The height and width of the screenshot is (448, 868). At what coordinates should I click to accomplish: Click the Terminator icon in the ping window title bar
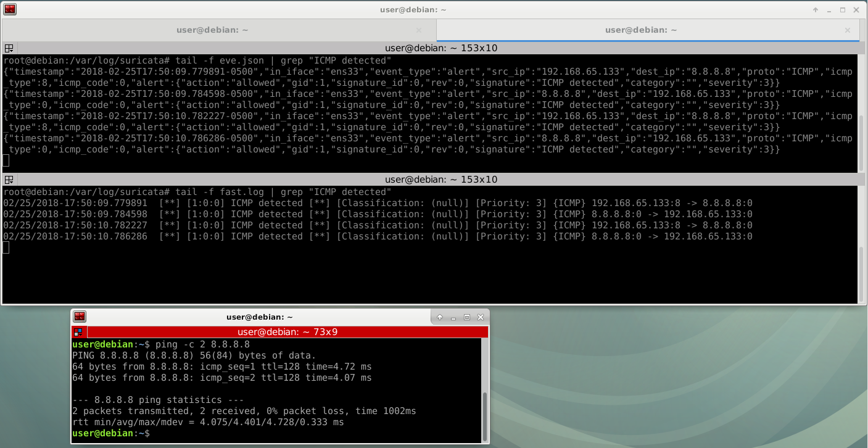point(80,317)
